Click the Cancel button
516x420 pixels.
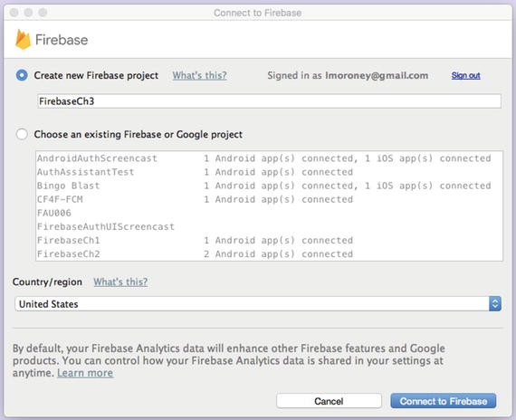click(330, 401)
